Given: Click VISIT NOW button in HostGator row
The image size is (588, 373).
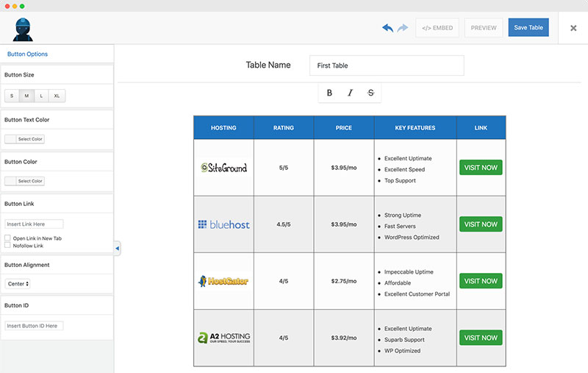Looking at the screenshot, I should (x=481, y=281).
